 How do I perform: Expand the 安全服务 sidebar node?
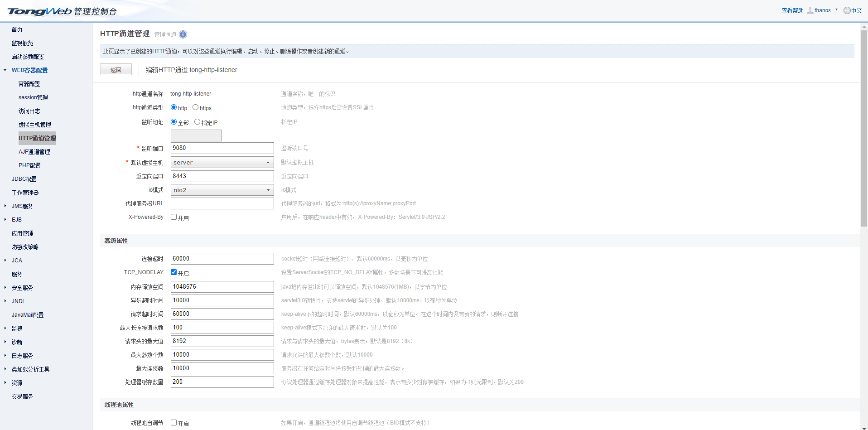5,288
